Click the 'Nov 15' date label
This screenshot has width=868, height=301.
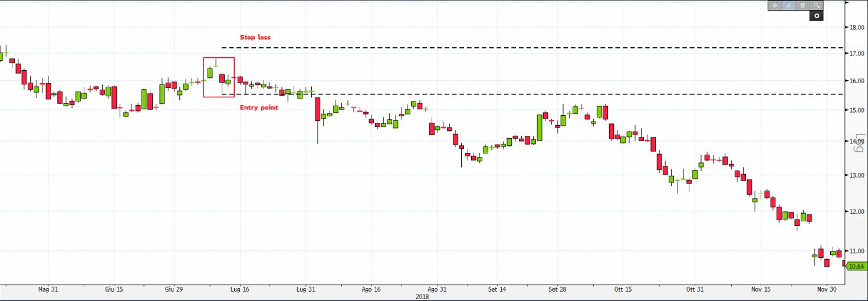click(x=761, y=290)
